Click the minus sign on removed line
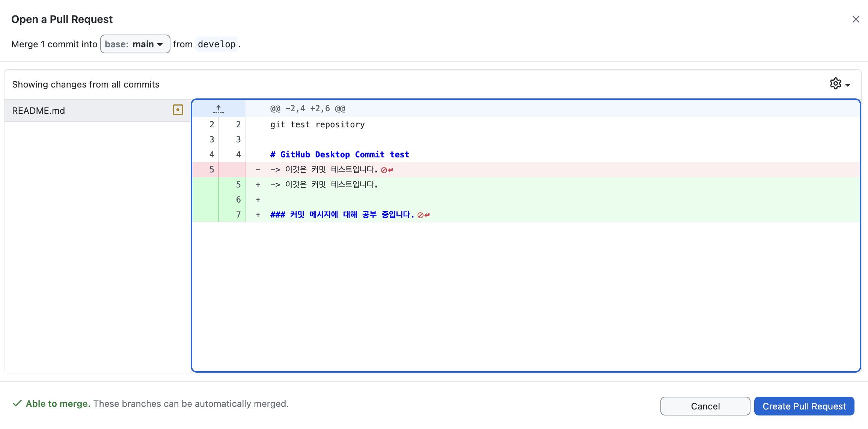This screenshot has width=868, height=429. [x=258, y=170]
